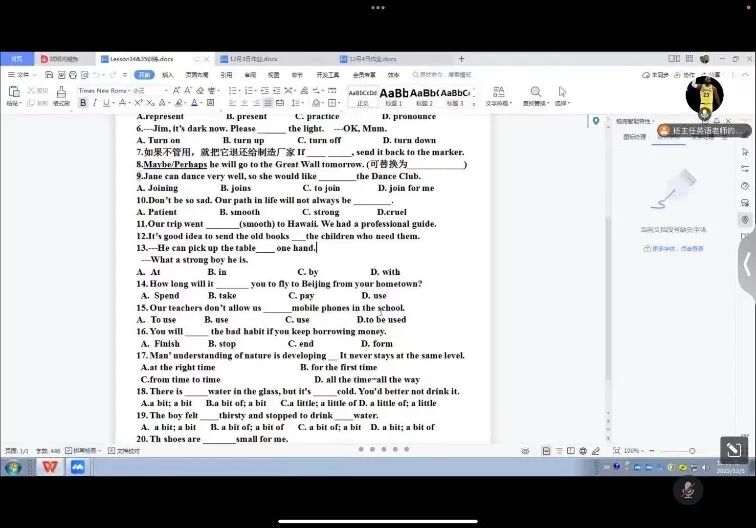The width and height of the screenshot is (756, 528).
Task: Apply Subscript formatting with X₂ icon
Action: pos(150,103)
